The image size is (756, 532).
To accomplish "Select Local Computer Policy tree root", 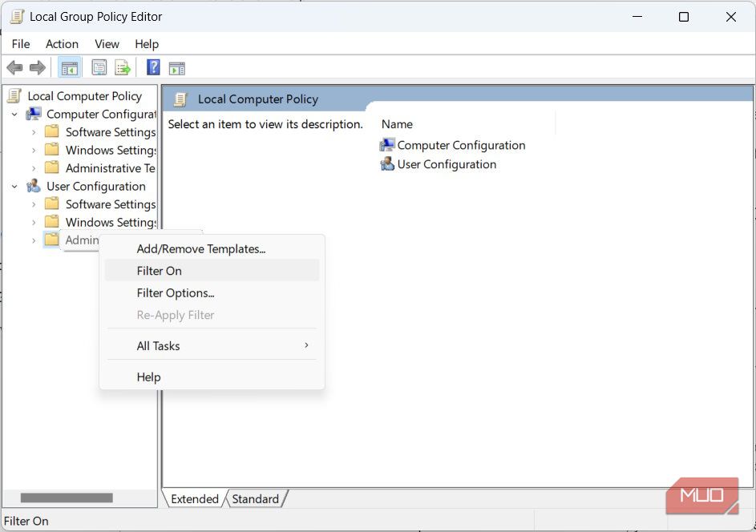I will (84, 96).
